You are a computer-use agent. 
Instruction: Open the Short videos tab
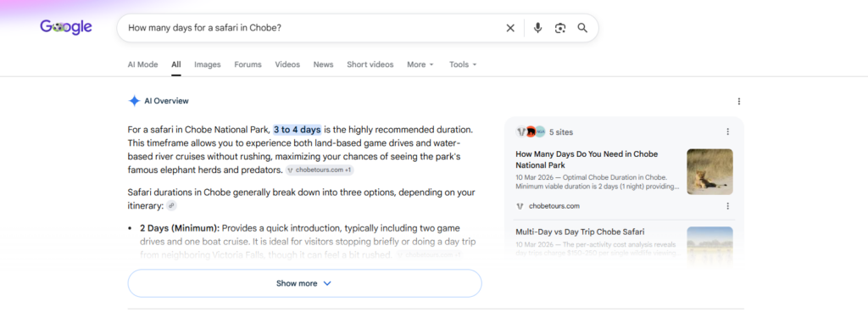(x=370, y=64)
